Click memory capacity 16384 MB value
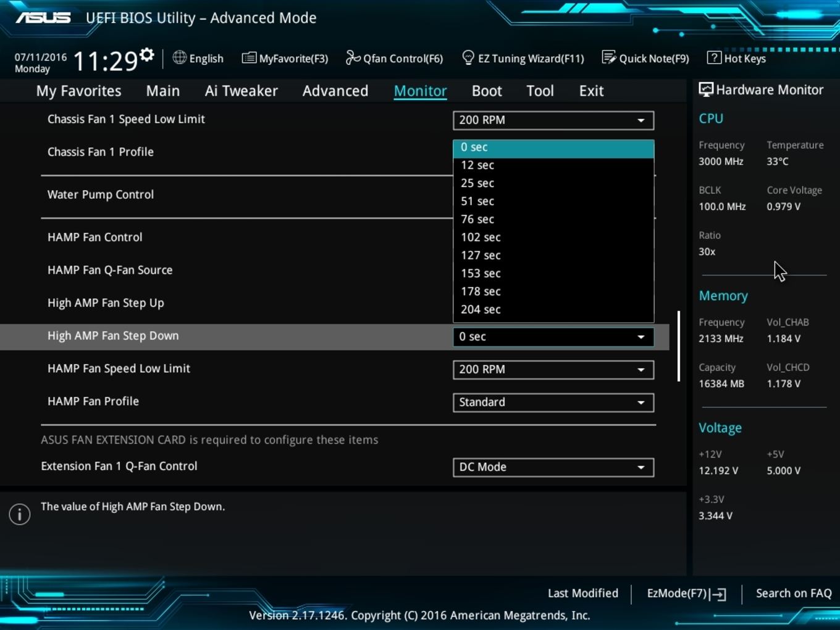The image size is (840, 630). [x=721, y=384]
